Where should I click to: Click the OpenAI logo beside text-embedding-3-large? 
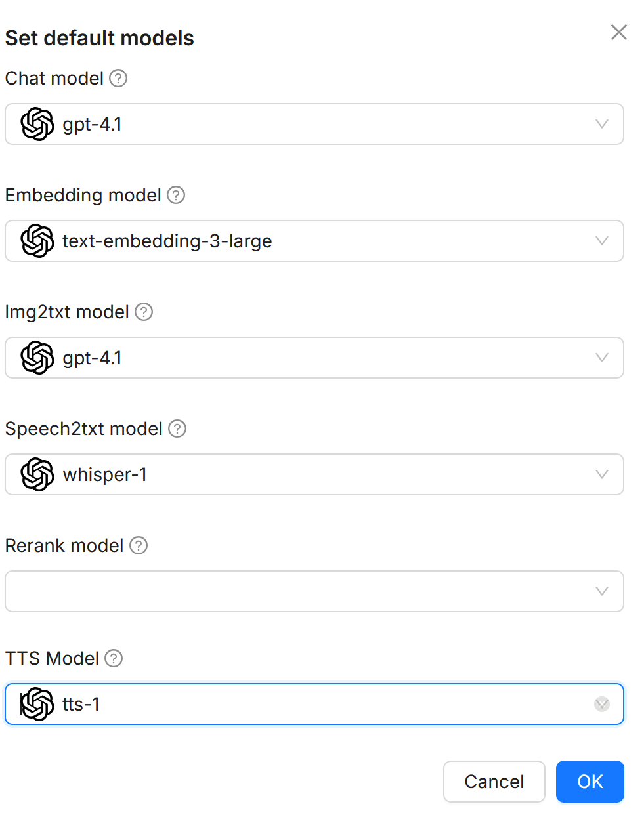[37, 241]
